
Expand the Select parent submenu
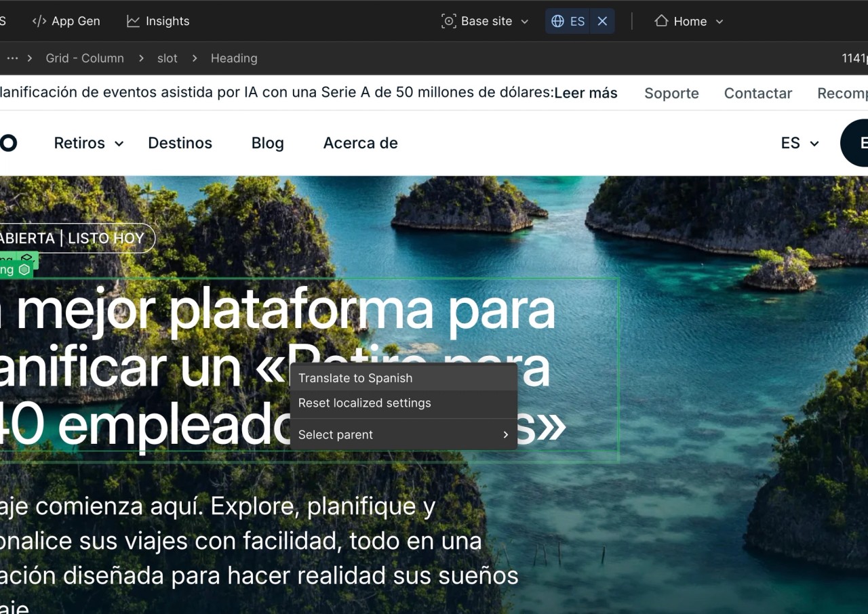tap(403, 434)
